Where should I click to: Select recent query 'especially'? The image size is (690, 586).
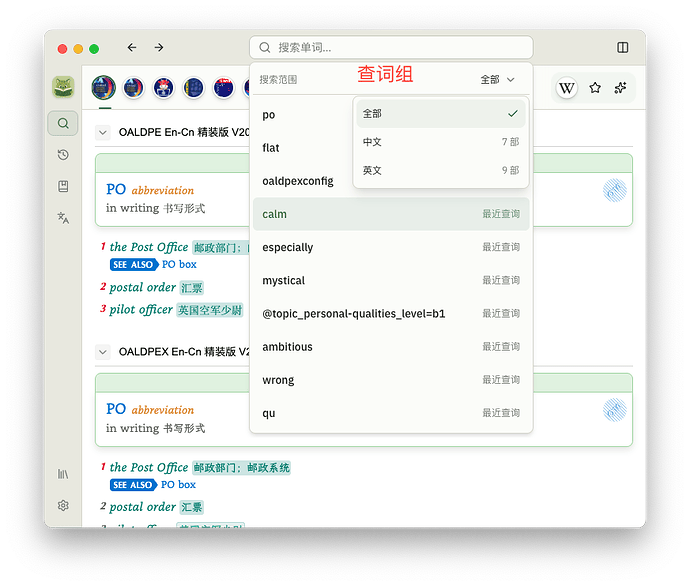391,247
